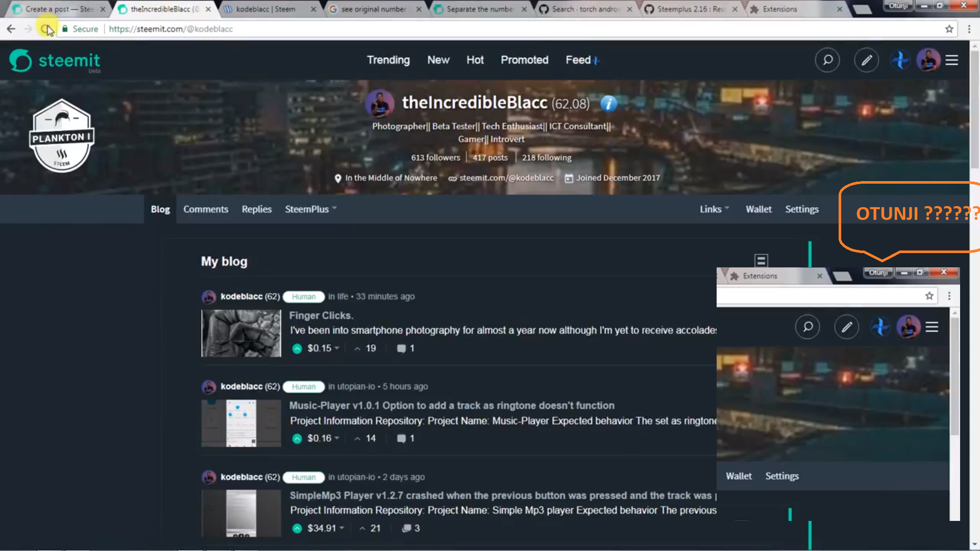Screen dimensions: 980x551
Task: Open the Links dropdown menu
Action: tap(714, 209)
